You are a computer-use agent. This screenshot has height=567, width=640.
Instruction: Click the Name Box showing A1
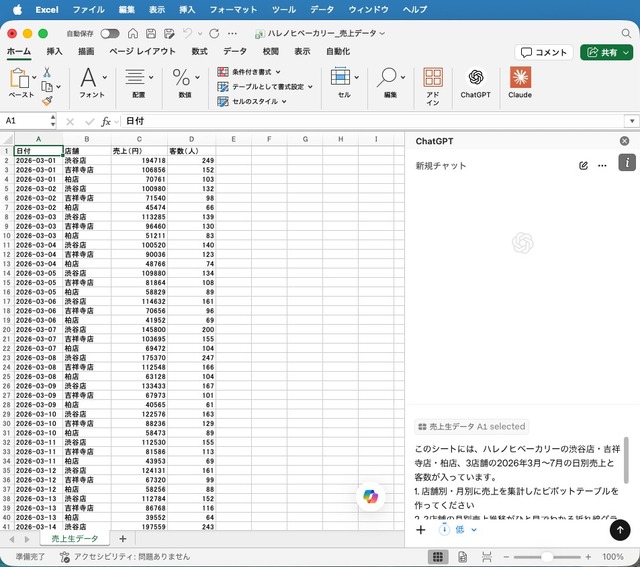pos(25,121)
